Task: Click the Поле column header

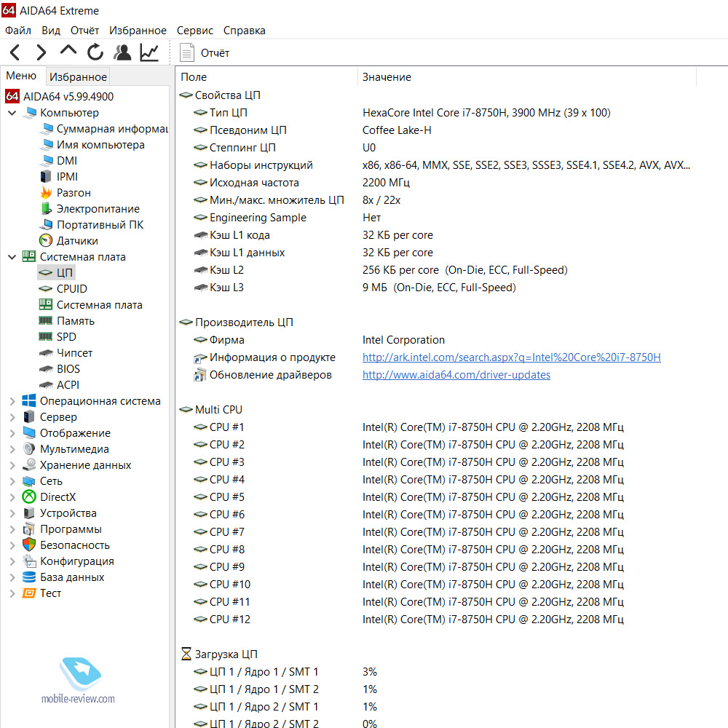Action: point(266,77)
